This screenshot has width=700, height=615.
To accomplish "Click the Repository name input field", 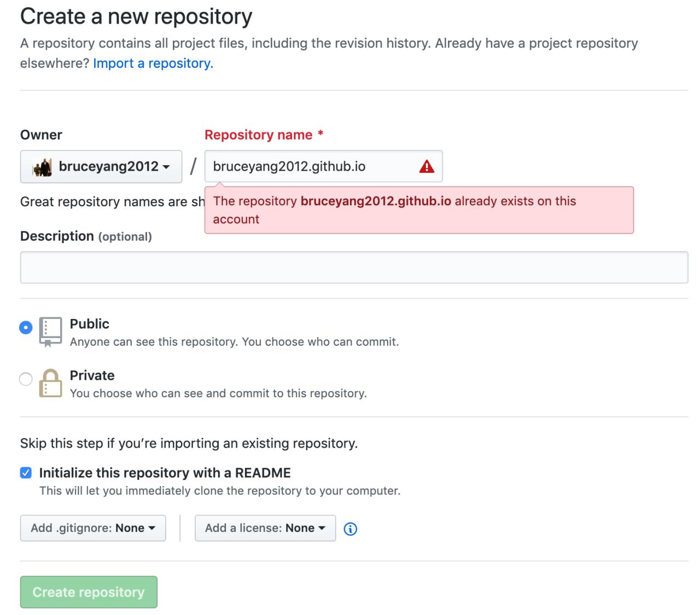I will click(x=324, y=166).
